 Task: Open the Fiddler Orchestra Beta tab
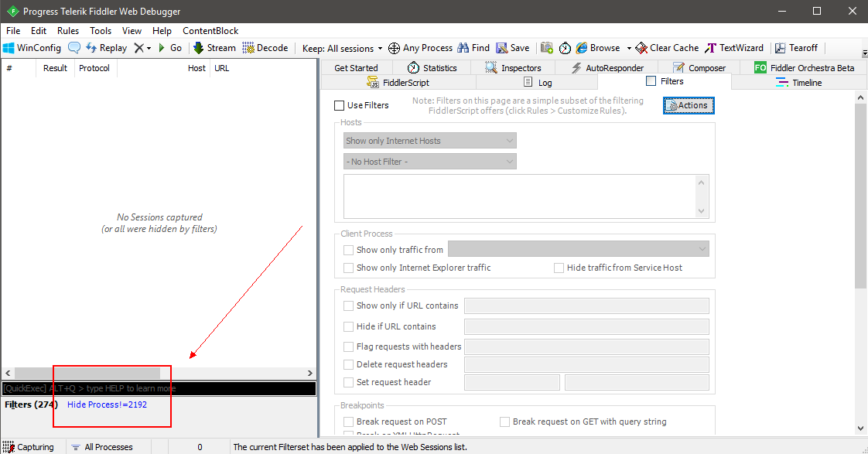pos(805,67)
